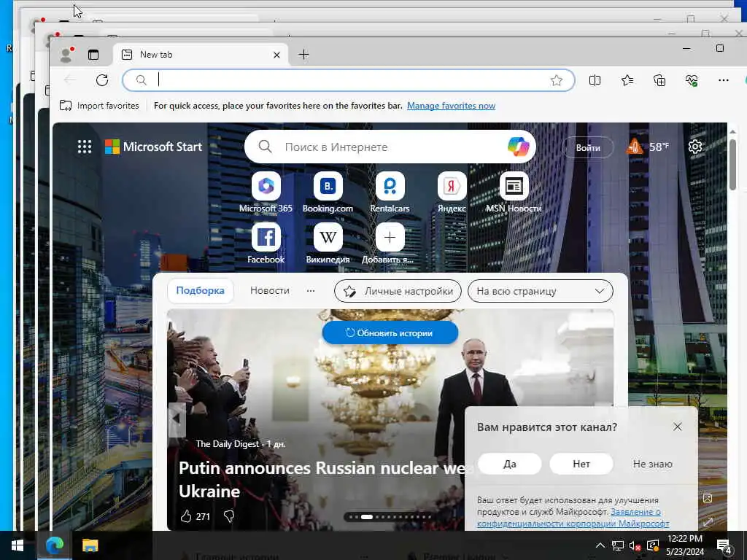Viewport: 747px width, 560px height.
Task: Open split screen icon
Action: 595,80
